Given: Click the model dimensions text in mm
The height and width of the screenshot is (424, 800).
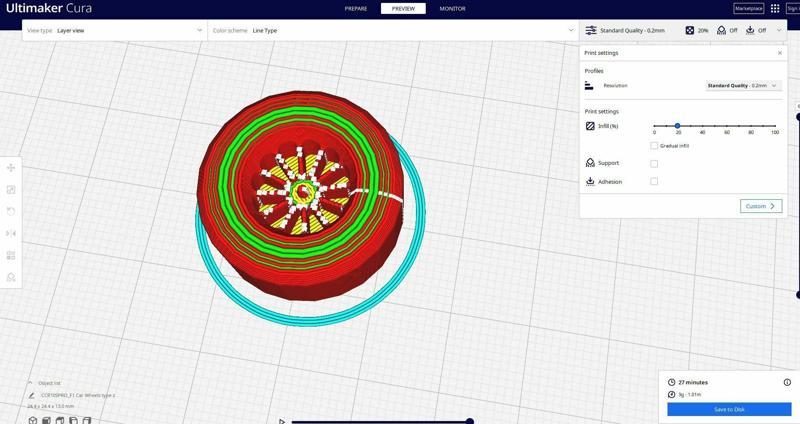Looking at the screenshot, I should pyautogui.click(x=51, y=406).
